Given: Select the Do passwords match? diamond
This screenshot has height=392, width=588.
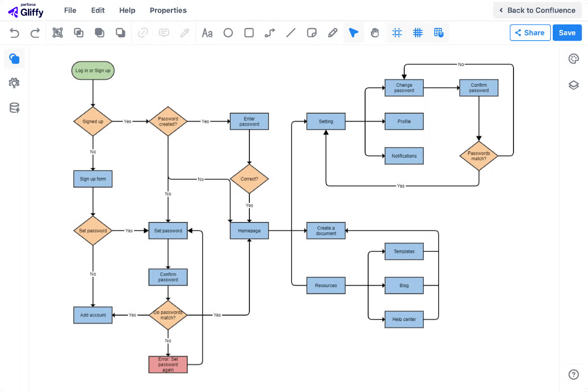Looking at the screenshot, I should 168,315.
